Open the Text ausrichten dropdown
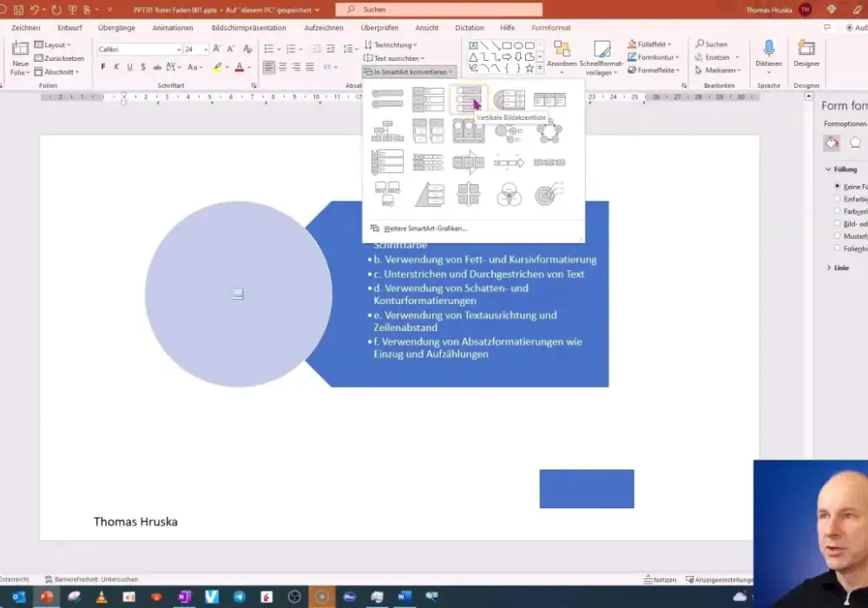This screenshot has height=608, width=868. [394, 58]
